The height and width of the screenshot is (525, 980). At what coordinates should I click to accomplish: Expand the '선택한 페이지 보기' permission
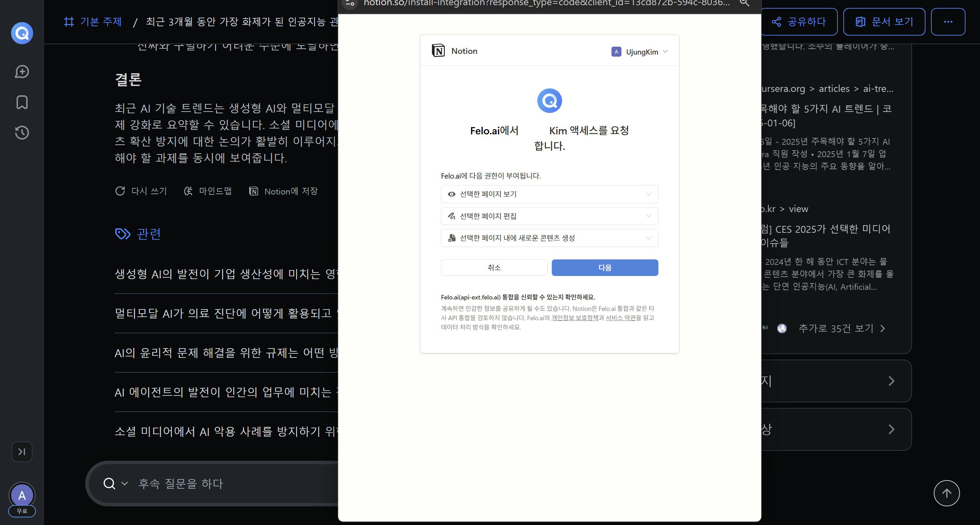(x=549, y=194)
